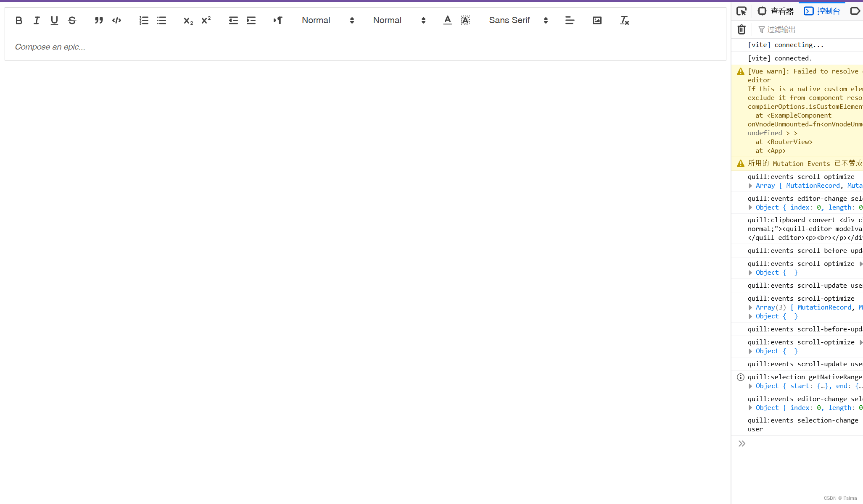The image size is (863, 504).
Task: Increase indent of paragraph
Action: point(251,20)
